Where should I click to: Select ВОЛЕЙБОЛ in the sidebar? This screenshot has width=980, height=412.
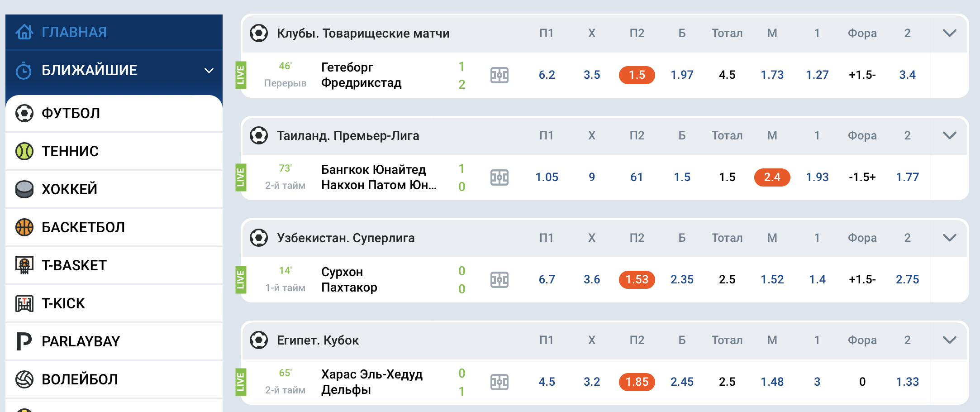tap(80, 379)
